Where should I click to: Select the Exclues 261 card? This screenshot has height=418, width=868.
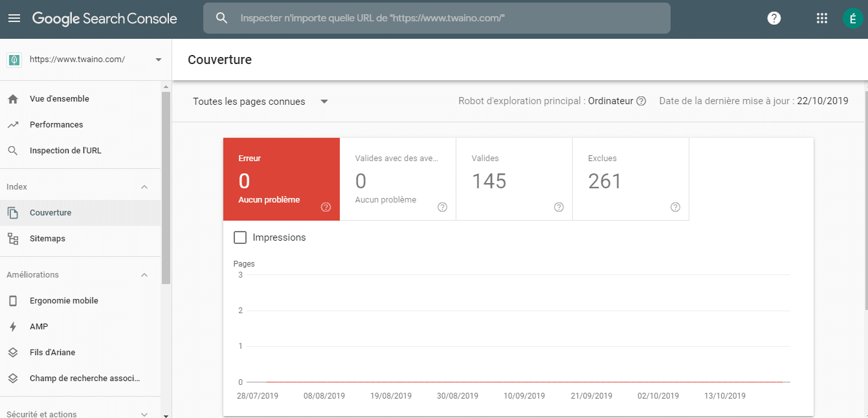point(631,179)
